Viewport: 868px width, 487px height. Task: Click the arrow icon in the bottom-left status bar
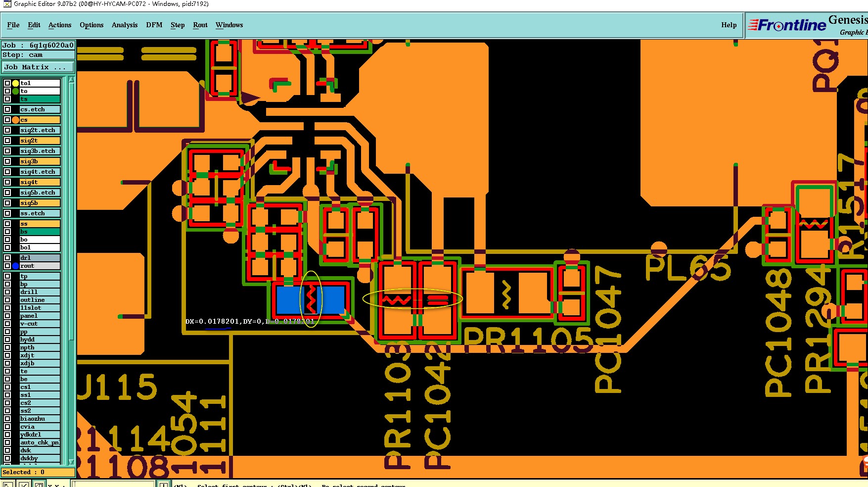click(x=7, y=484)
